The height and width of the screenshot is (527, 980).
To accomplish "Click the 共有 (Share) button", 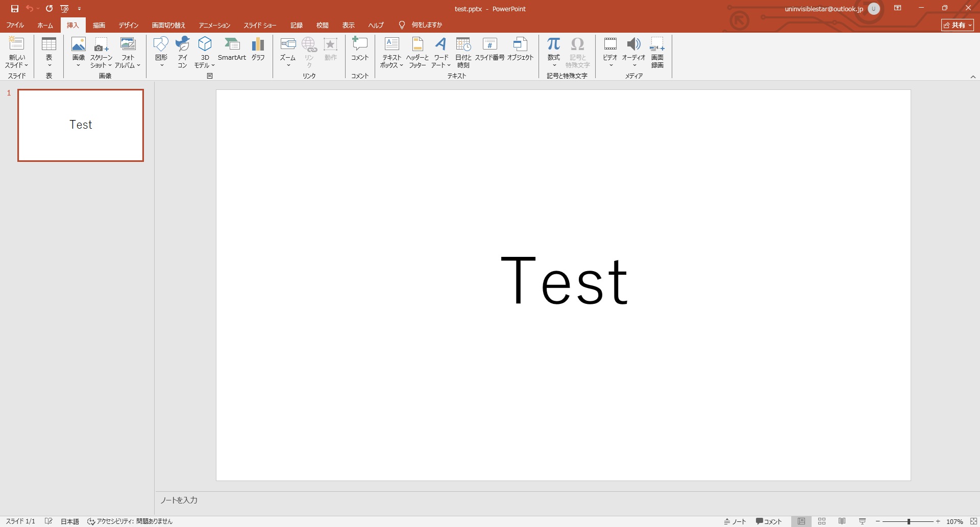I will click(958, 25).
